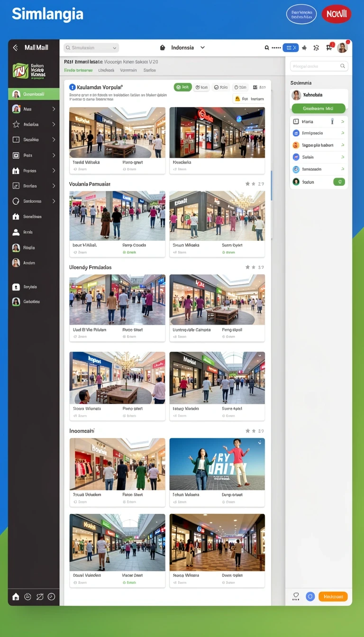This screenshot has height=637, width=364.
Task: Expand the Poprtas sidebar item
Action: [x=34, y=171]
